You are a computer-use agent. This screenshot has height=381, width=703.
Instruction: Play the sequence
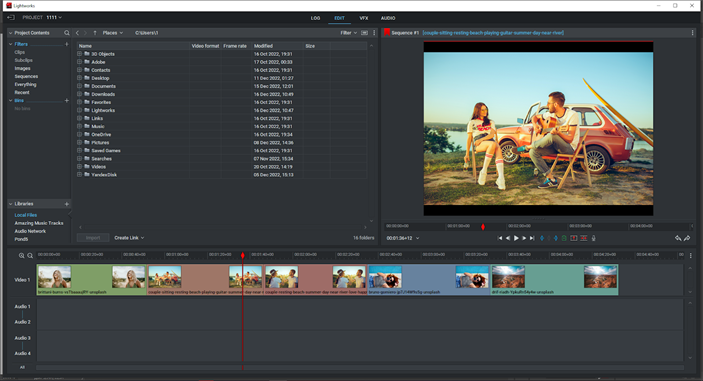[516, 238]
